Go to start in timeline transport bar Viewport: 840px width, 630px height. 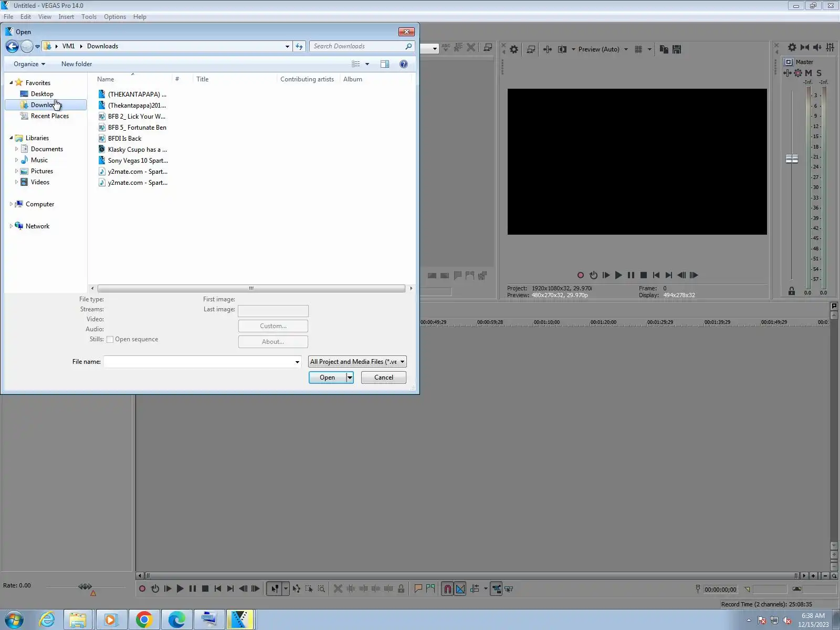(x=218, y=589)
